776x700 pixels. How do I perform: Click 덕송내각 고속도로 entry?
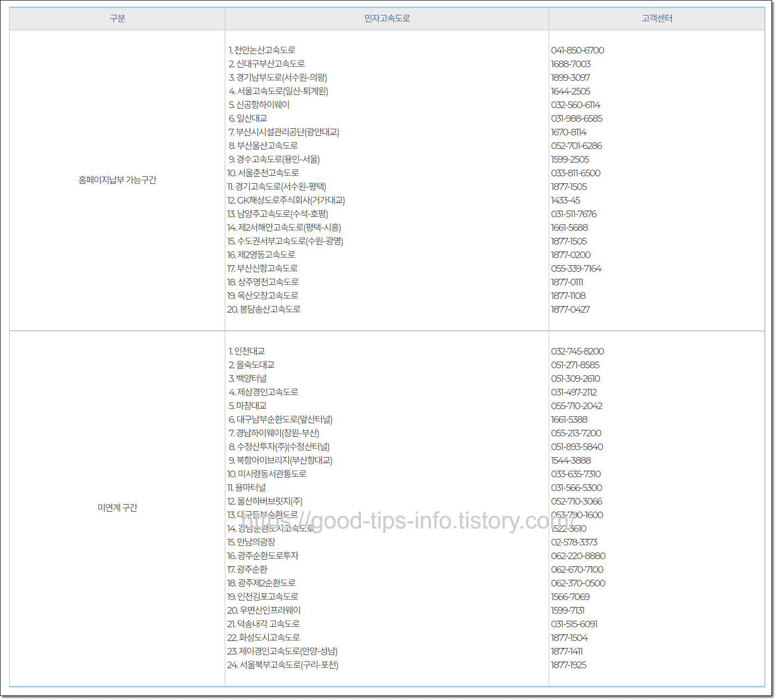(x=263, y=624)
